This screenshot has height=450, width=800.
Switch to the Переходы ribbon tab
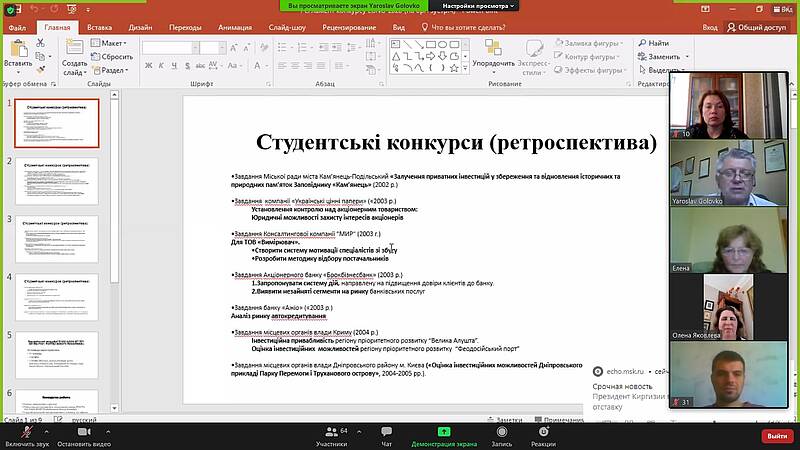pyautogui.click(x=185, y=28)
